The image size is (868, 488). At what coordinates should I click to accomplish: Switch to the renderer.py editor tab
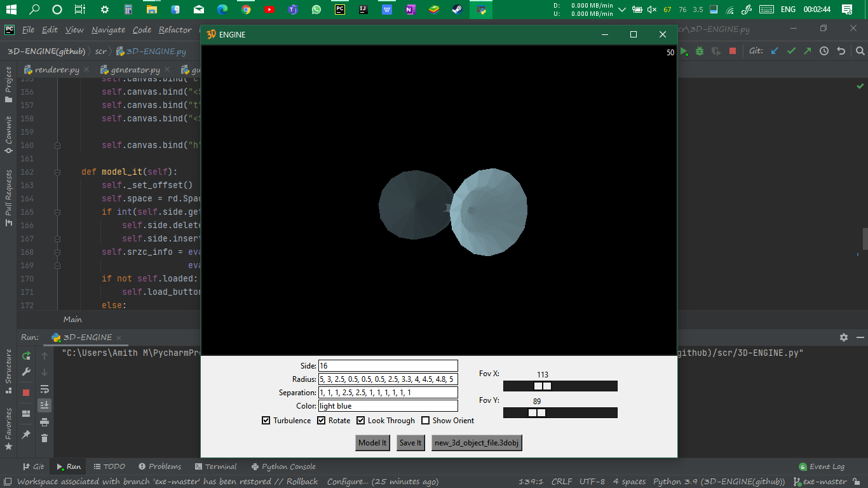(57, 70)
